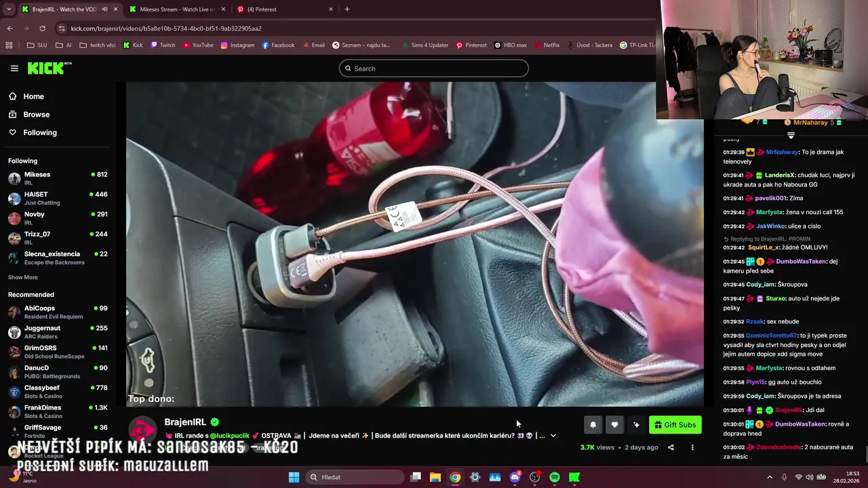Click the BrajenIRL channel name
This screenshot has height=488, width=868.
(x=185, y=422)
